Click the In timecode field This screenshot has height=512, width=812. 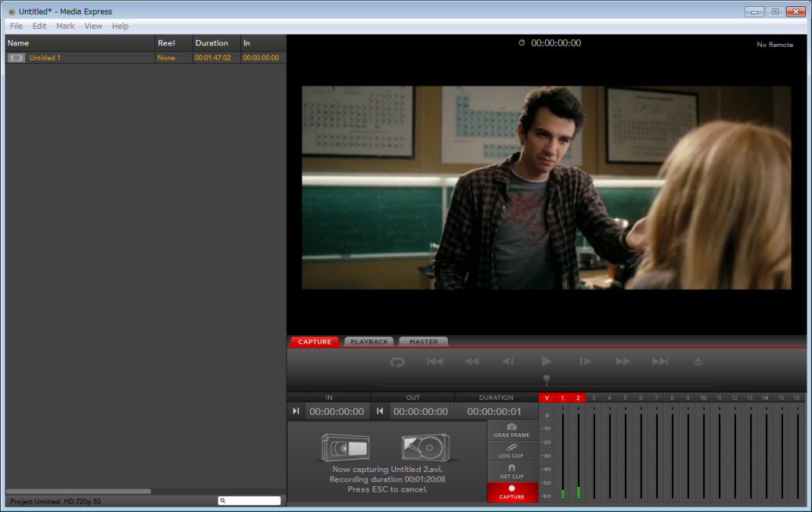337,412
